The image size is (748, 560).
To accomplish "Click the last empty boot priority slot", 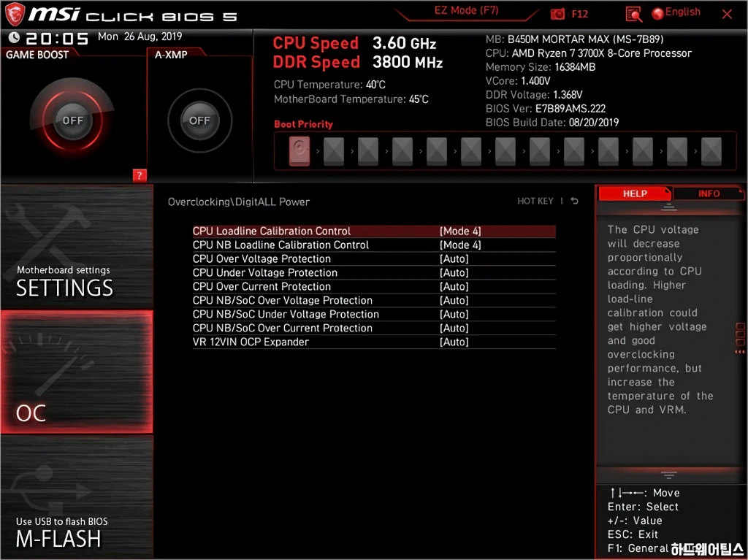I will pyautogui.click(x=711, y=150).
